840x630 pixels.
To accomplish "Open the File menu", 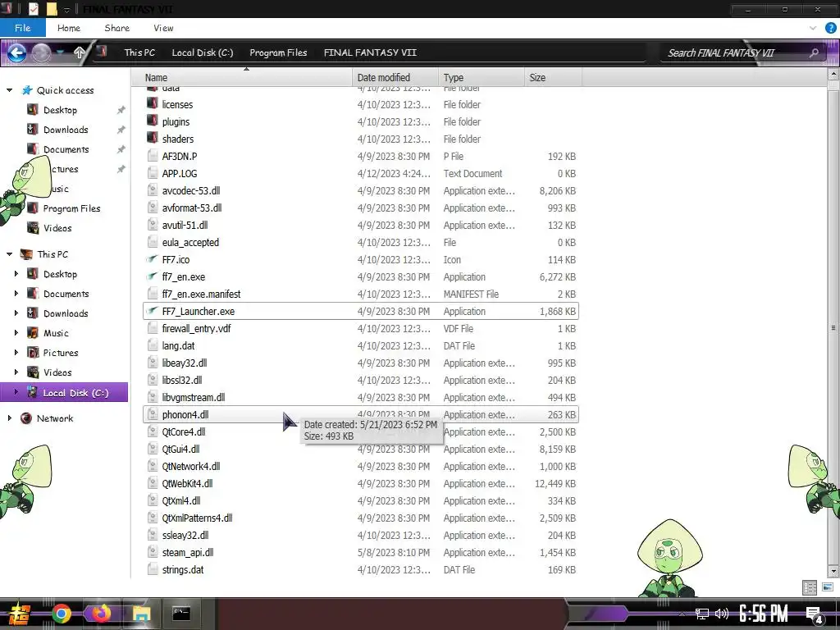I will point(22,28).
